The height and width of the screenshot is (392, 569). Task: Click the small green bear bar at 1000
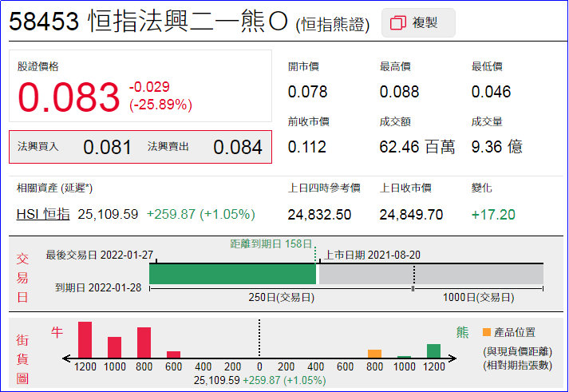tap(405, 357)
